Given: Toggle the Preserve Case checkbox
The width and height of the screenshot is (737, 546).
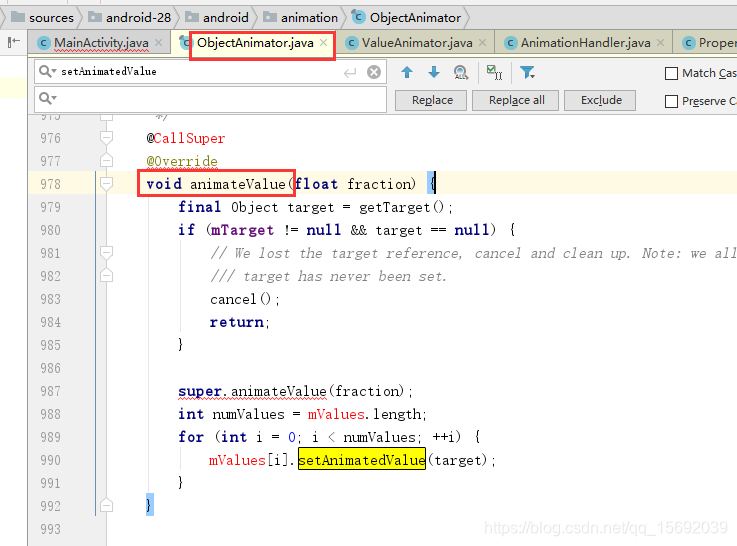Looking at the screenshot, I should (671, 101).
